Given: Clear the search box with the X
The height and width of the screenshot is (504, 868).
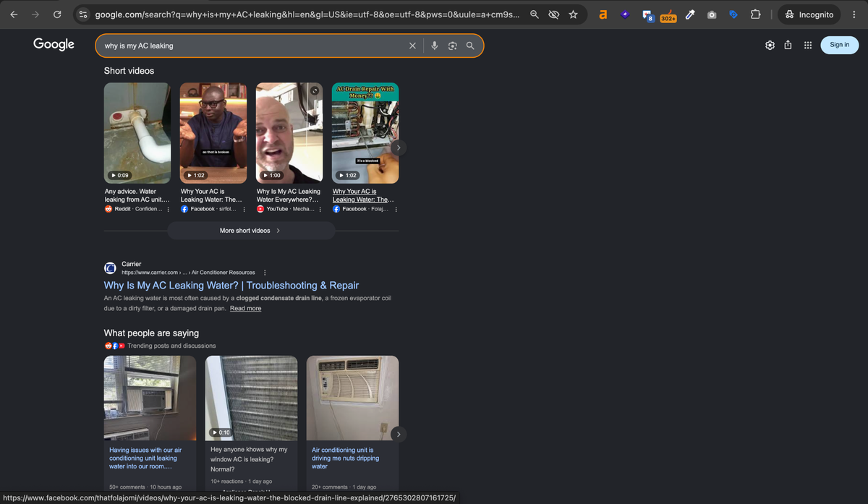Looking at the screenshot, I should 412,46.
